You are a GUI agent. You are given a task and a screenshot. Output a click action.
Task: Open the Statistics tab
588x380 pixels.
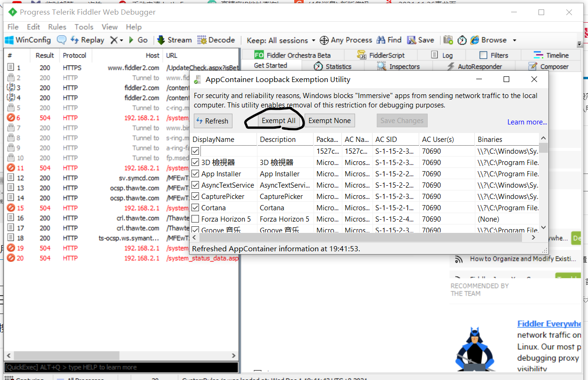pos(333,66)
